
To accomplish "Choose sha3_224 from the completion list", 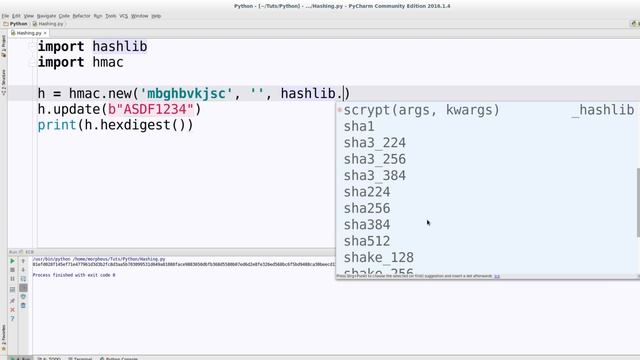I will click(x=486, y=143).
